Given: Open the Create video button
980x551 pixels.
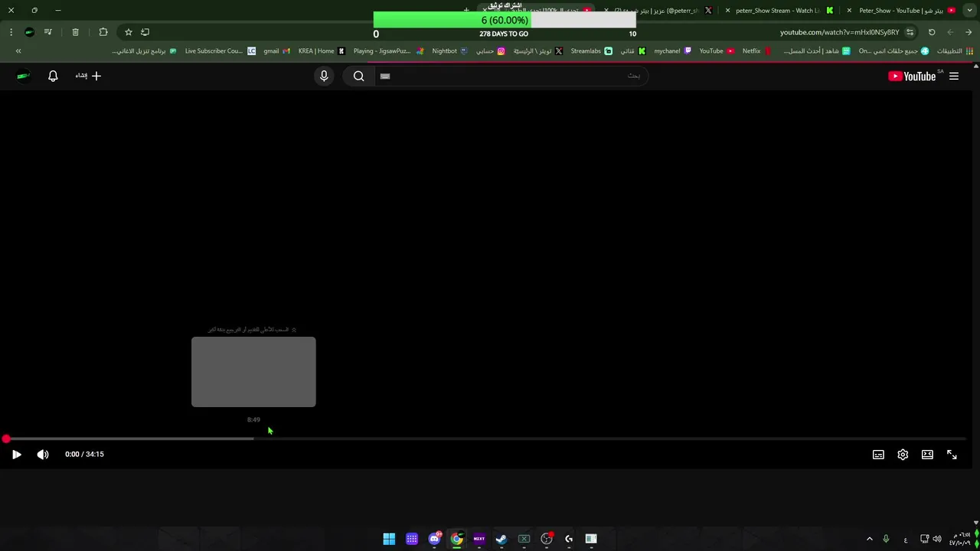Looking at the screenshot, I should [88, 76].
